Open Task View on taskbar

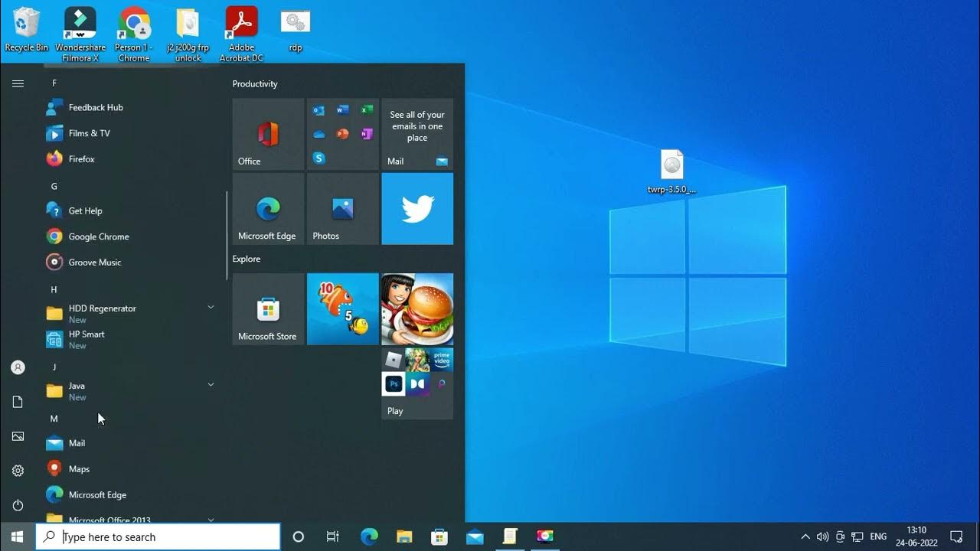[332, 536]
